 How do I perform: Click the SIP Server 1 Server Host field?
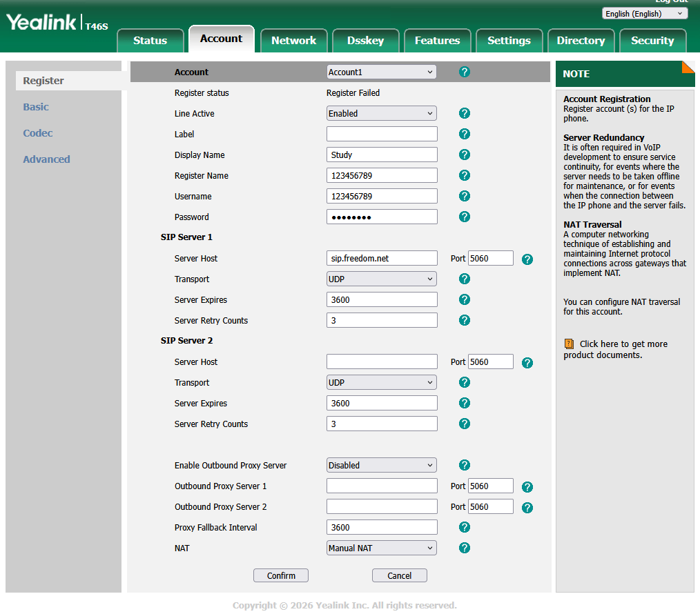tap(382, 258)
